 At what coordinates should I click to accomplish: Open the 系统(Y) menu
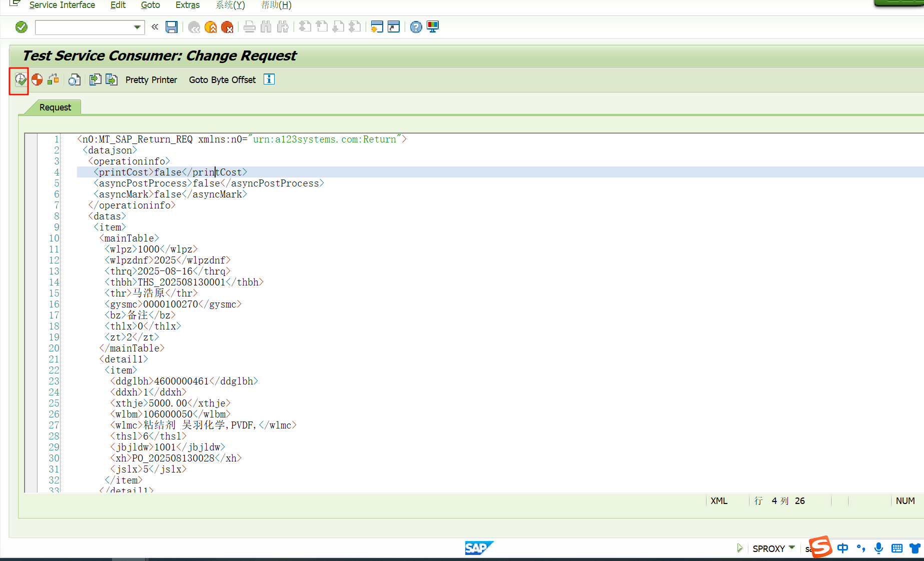coord(231,5)
